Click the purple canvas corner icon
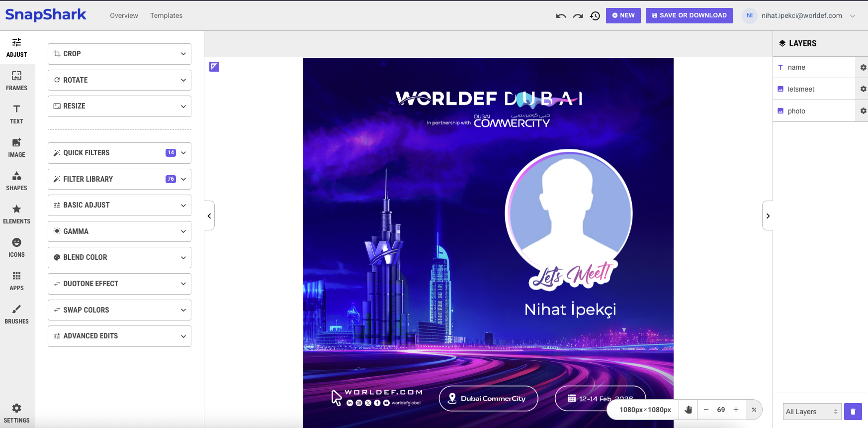The width and height of the screenshot is (868, 428). click(214, 67)
